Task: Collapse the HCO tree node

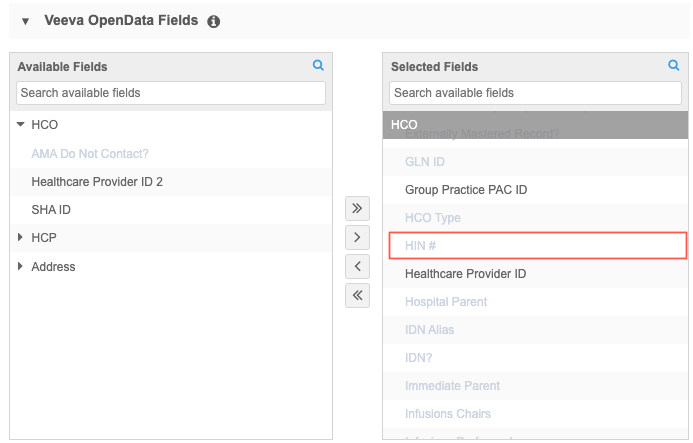Action: coord(21,125)
